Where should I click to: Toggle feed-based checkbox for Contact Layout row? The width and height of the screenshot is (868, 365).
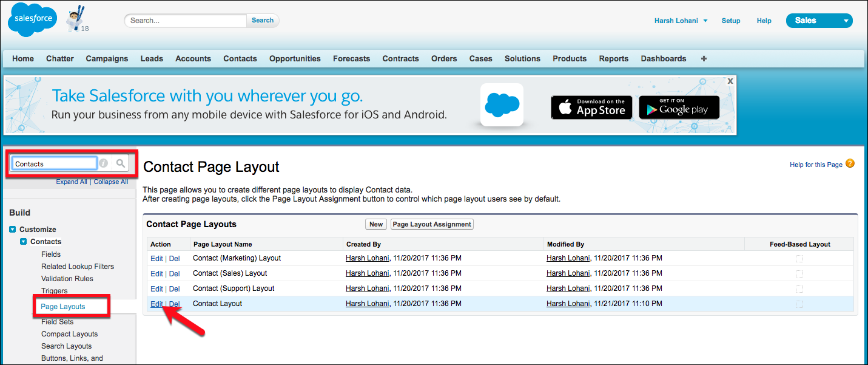click(x=799, y=304)
